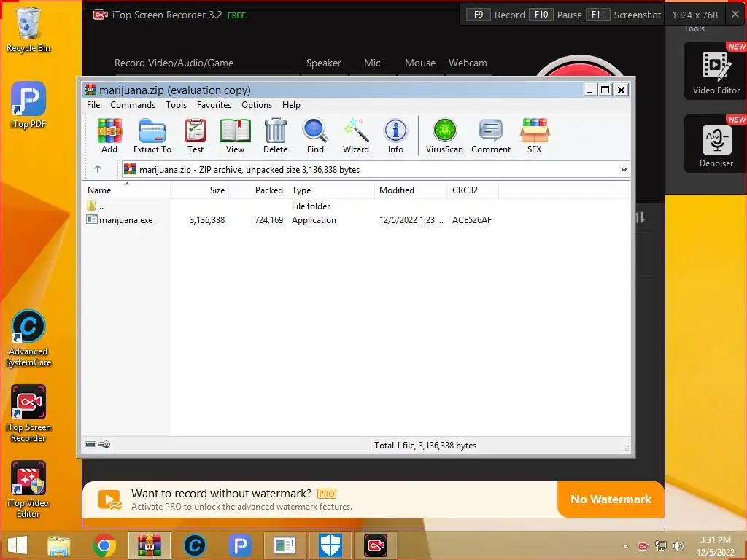Click the volume speaker tray icon
Image resolution: width=747 pixels, height=560 pixels.
click(678, 546)
